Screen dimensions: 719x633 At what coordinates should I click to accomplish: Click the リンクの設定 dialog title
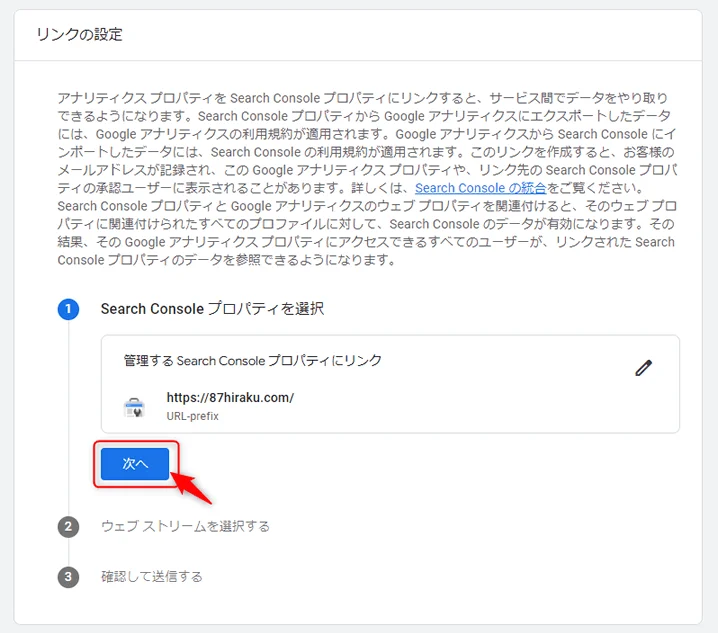coord(79,34)
